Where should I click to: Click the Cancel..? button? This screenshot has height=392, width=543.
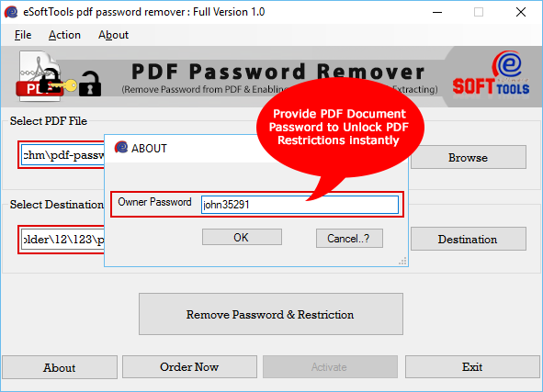[x=349, y=238]
